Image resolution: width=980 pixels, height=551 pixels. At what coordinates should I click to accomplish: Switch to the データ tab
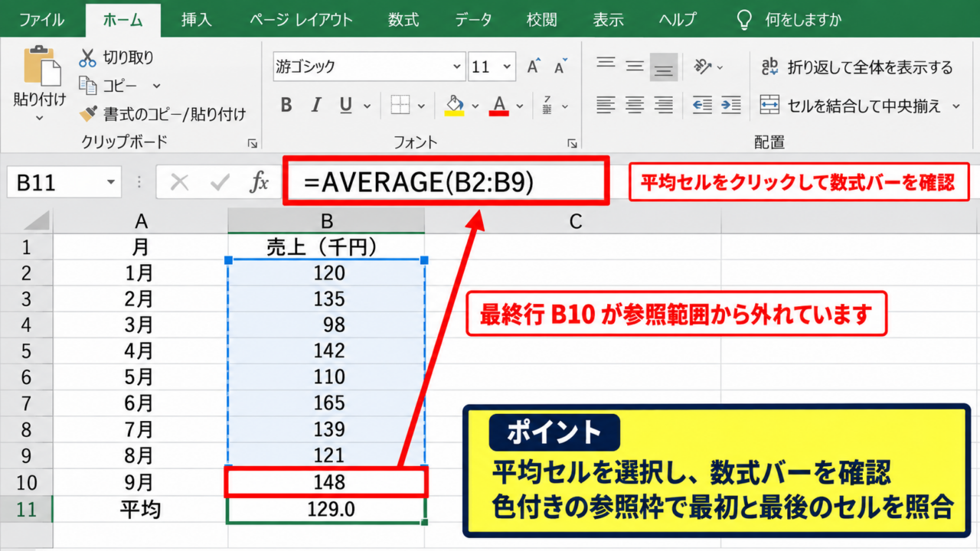(473, 20)
